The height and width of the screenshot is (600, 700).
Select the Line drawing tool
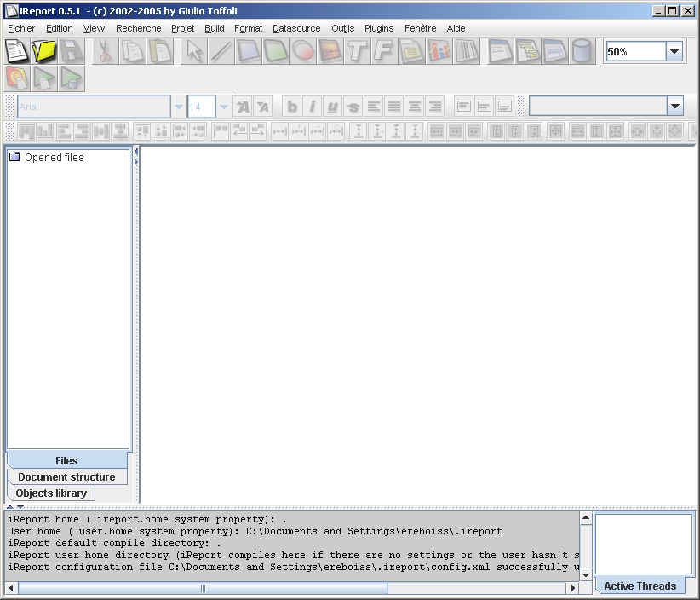pos(221,51)
